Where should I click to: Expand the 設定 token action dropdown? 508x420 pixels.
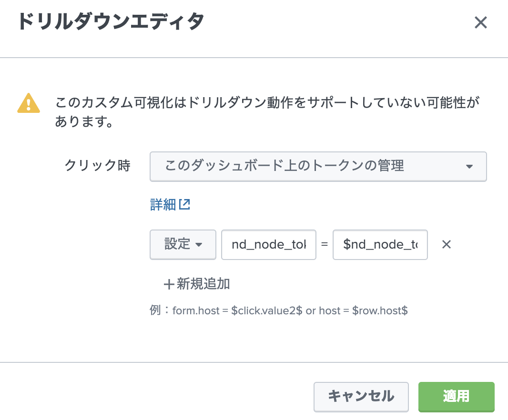pos(183,244)
